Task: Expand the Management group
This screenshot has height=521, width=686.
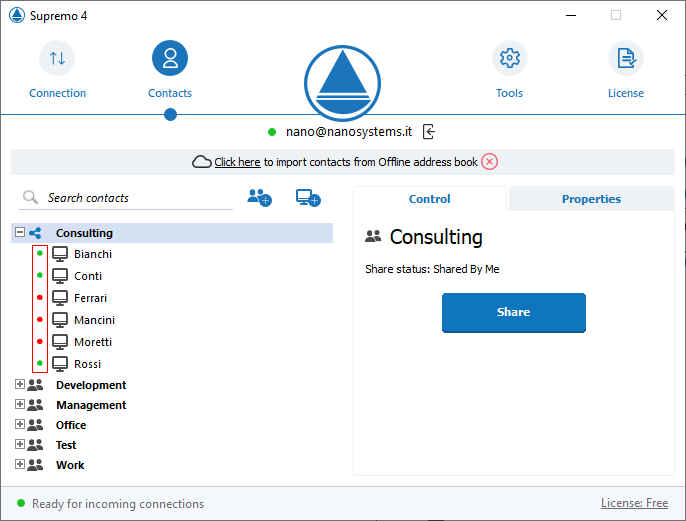Action: pos(20,404)
